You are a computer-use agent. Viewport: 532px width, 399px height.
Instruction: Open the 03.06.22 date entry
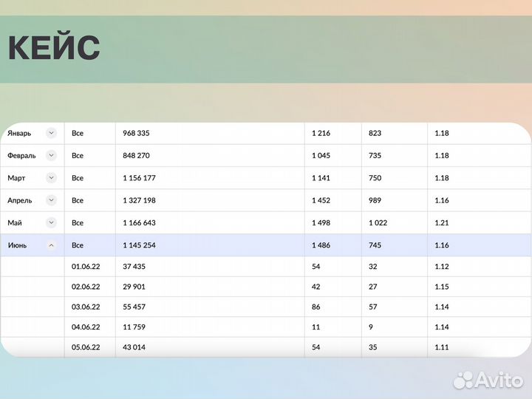(x=86, y=307)
